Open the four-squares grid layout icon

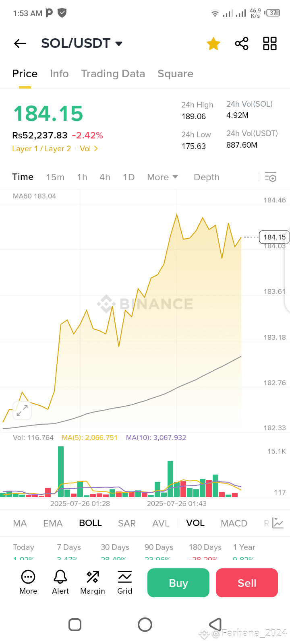click(x=270, y=43)
